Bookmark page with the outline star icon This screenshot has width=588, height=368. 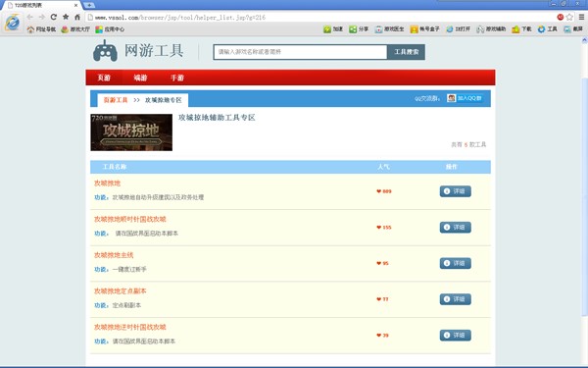[x=570, y=17]
